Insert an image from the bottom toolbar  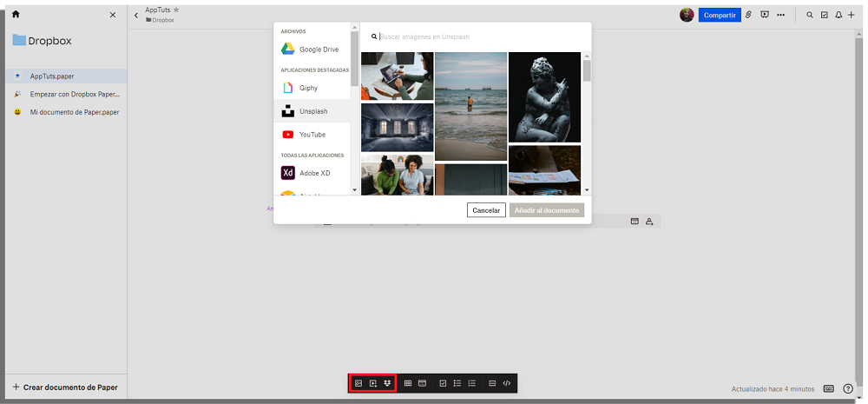click(x=358, y=383)
